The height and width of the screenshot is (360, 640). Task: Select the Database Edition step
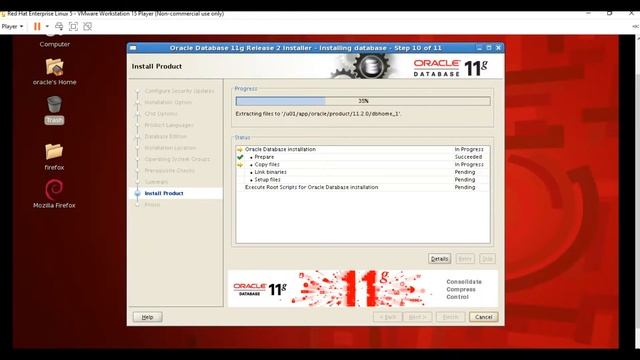pos(165,136)
